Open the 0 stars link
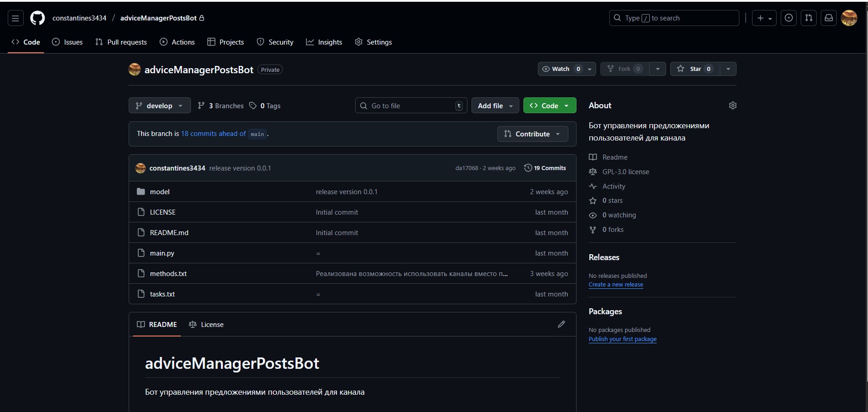 point(606,201)
